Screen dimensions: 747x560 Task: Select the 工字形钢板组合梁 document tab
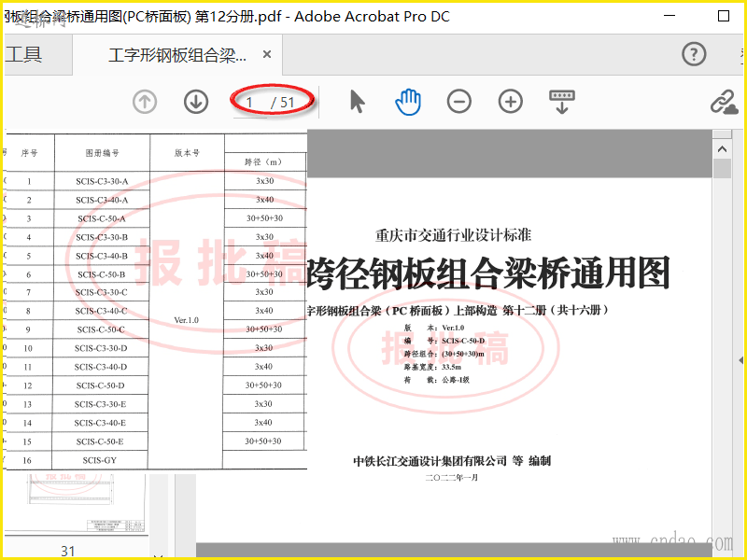tap(177, 55)
